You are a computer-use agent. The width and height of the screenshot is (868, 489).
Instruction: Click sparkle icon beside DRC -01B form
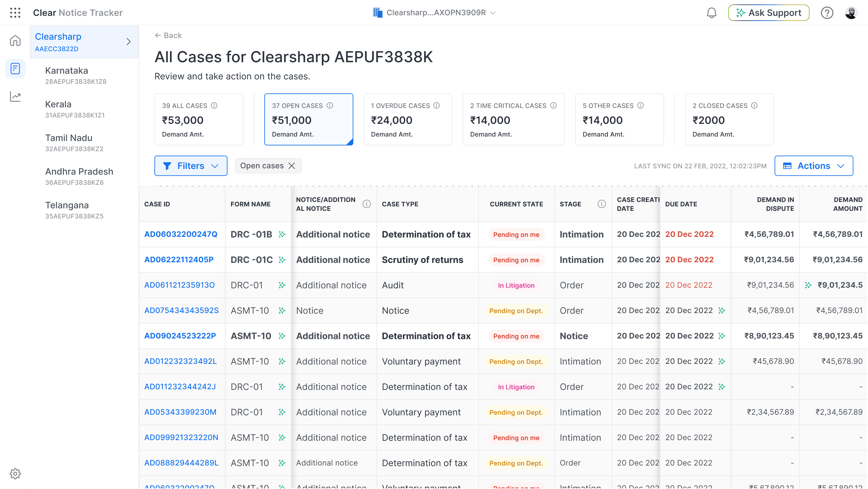click(x=282, y=234)
